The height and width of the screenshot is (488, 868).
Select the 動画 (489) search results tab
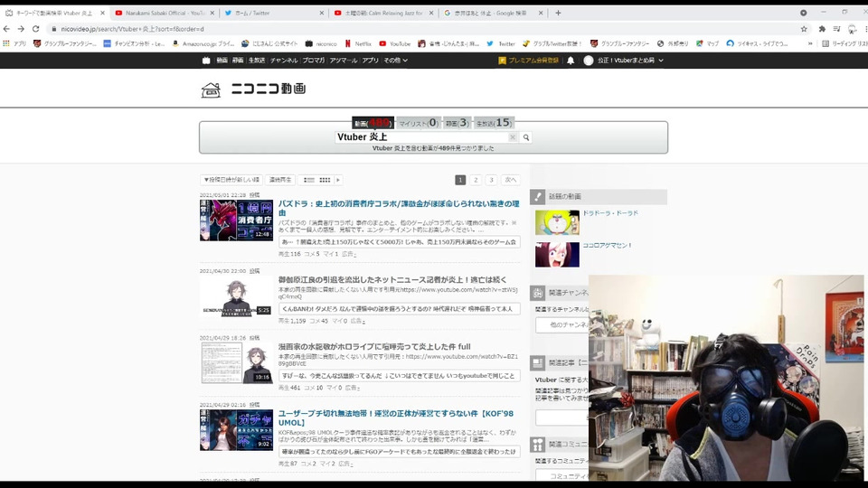pyautogui.click(x=373, y=123)
